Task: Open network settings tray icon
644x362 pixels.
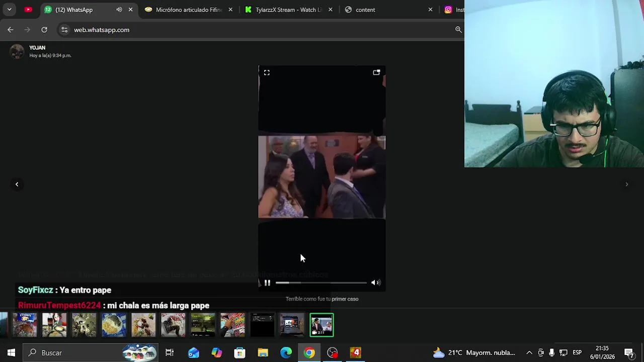Action: tap(563, 352)
